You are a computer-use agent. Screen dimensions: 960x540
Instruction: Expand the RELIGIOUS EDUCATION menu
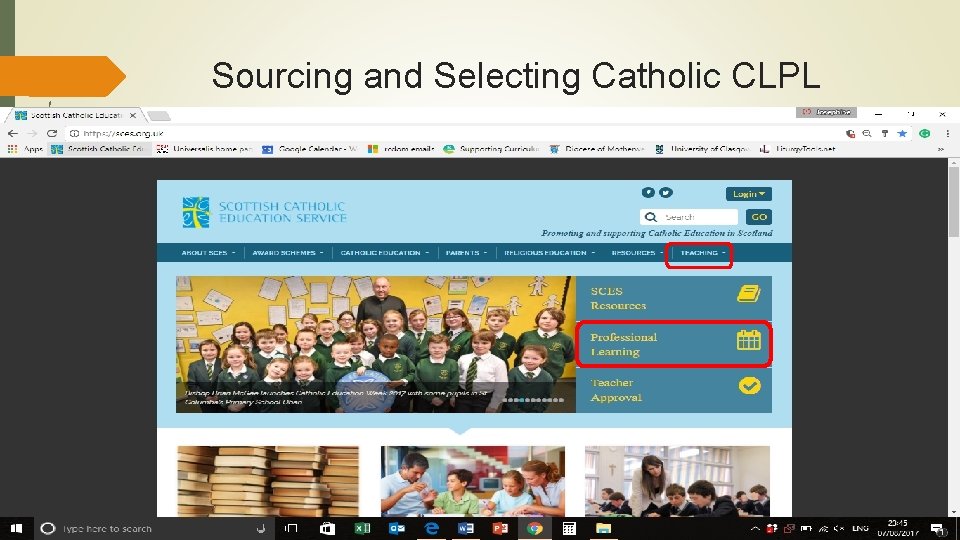(549, 252)
